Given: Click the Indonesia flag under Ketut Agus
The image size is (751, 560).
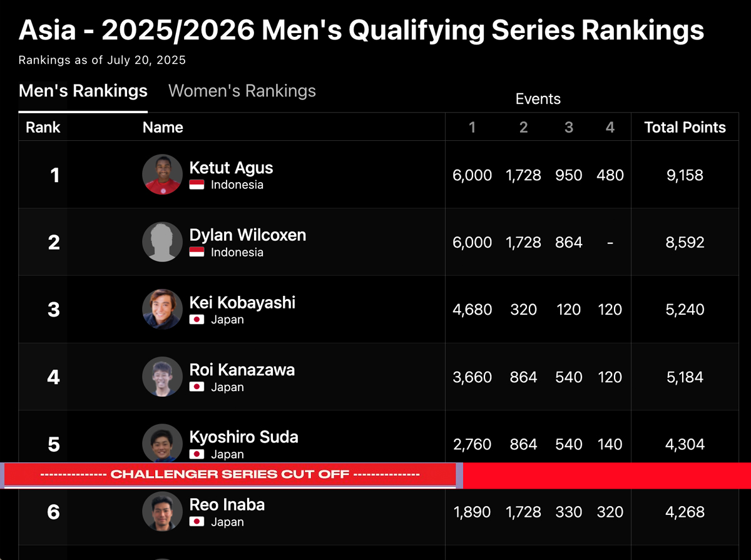Looking at the screenshot, I should (197, 185).
